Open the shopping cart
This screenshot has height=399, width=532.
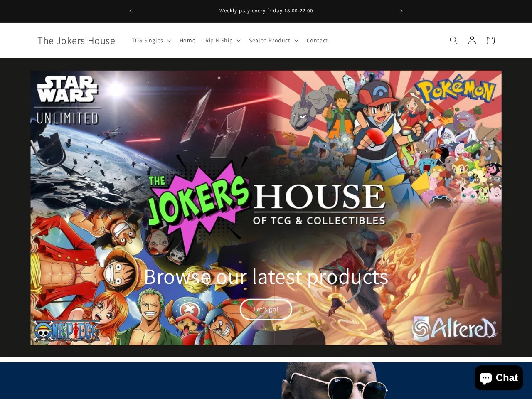[x=490, y=40]
